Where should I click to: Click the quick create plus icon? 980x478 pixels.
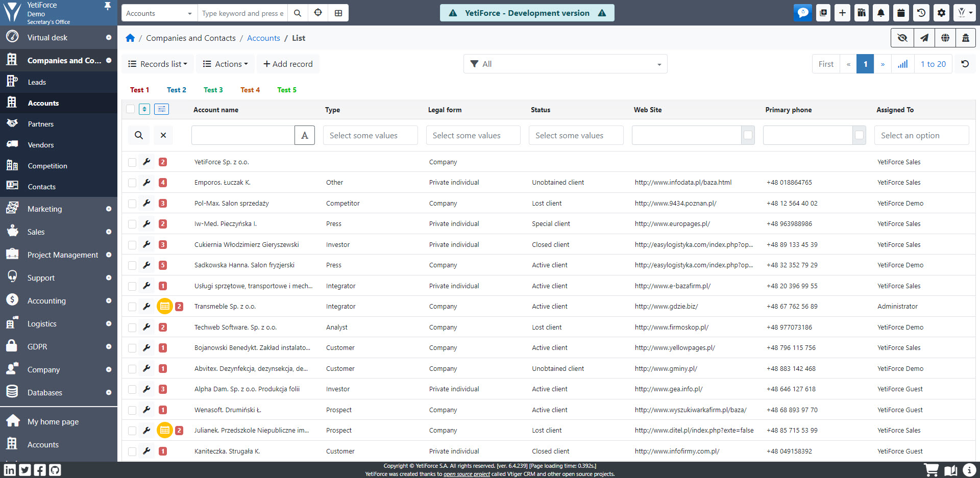pyautogui.click(x=842, y=13)
